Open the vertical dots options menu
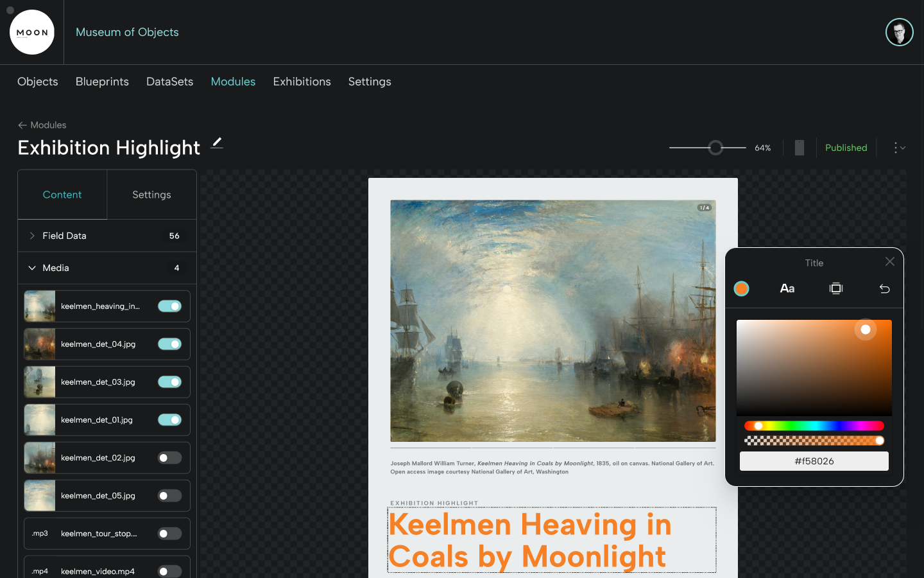The height and width of the screenshot is (578, 924). coord(899,148)
